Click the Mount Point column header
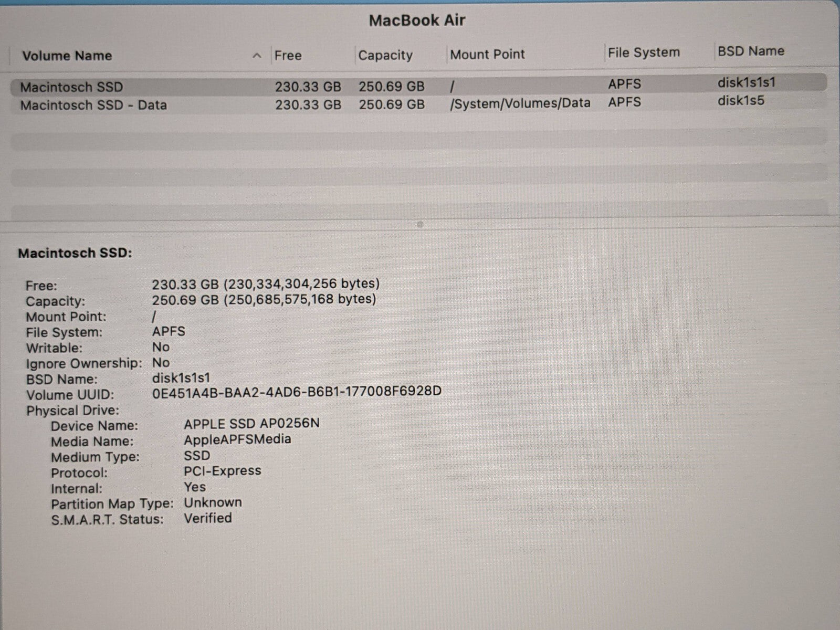This screenshot has width=840, height=630. pyautogui.click(x=487, y=54)
